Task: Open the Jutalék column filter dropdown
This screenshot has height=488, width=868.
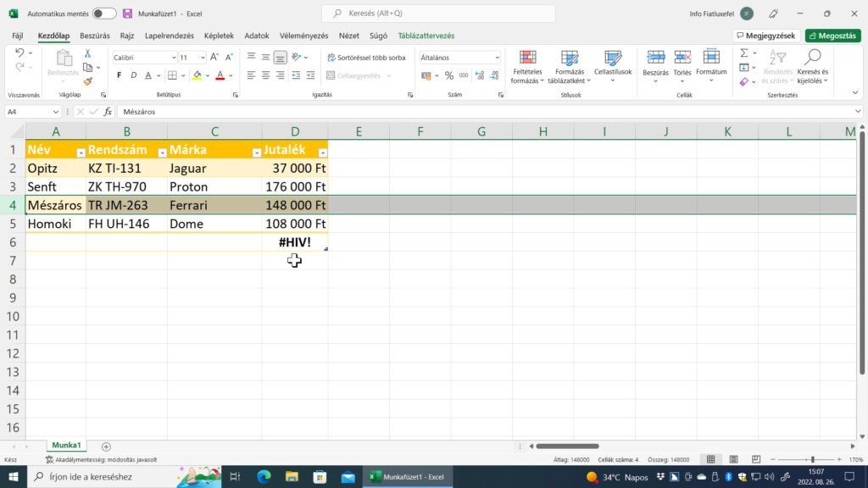Action: pos(323,152)
